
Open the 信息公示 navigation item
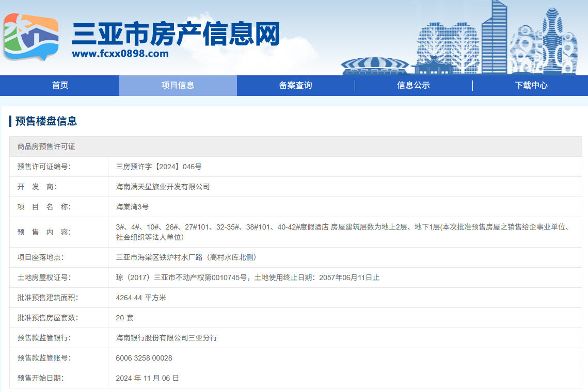coord(413,86)
